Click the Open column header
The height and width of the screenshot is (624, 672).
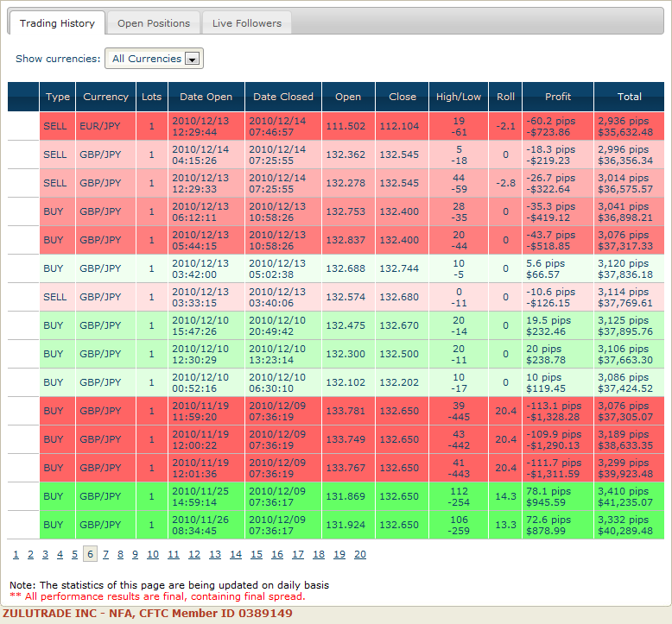click(348, 97)
